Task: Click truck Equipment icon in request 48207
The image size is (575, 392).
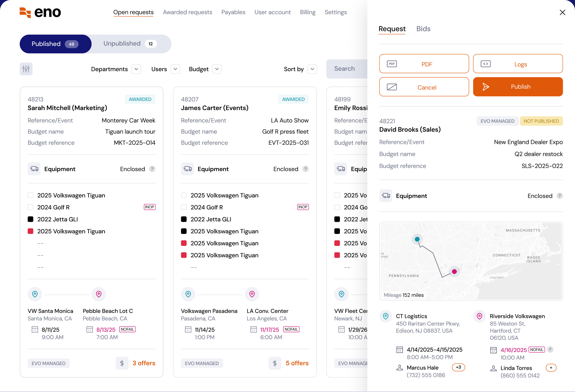Action: click(x=187, y=169)
